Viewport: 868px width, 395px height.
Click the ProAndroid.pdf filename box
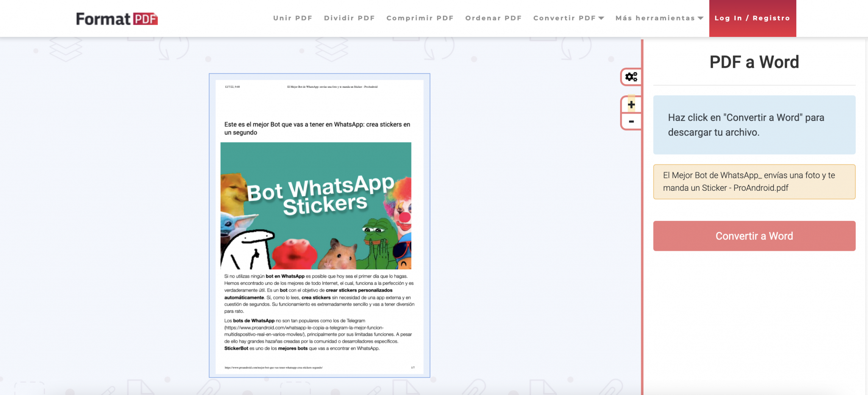754,181
